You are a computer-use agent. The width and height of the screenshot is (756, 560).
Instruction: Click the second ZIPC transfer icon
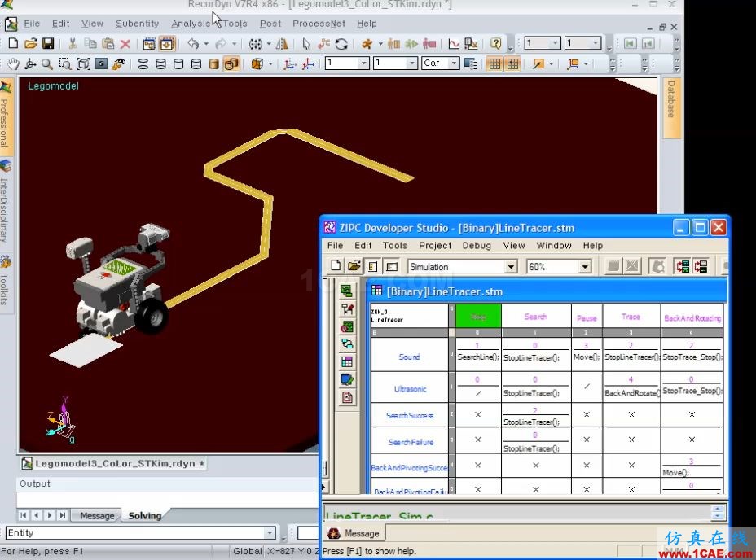coord(701,266)
